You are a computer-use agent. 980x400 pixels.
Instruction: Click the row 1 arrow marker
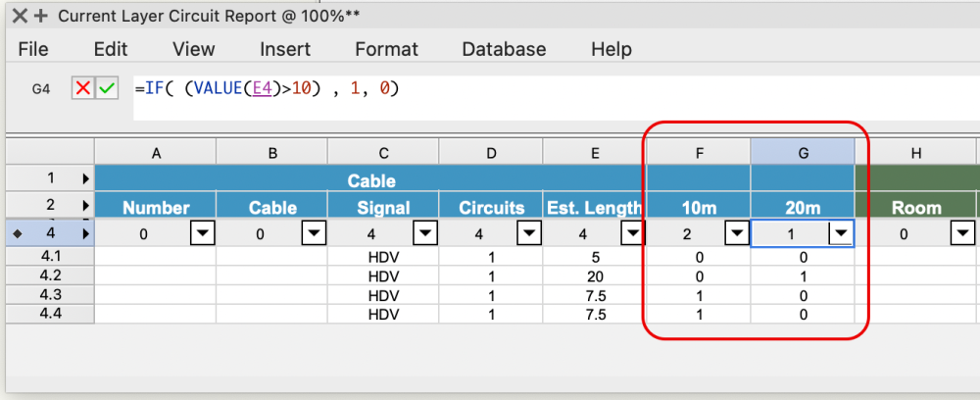pos(85,179)
